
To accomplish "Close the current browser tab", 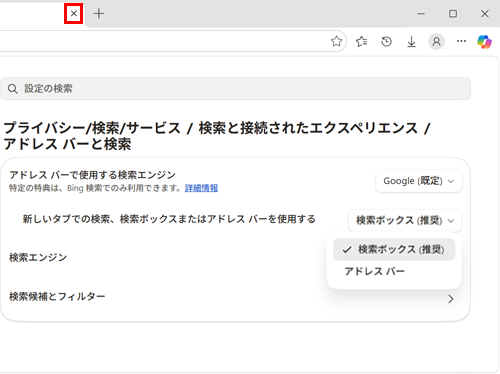I will [74, 14].
